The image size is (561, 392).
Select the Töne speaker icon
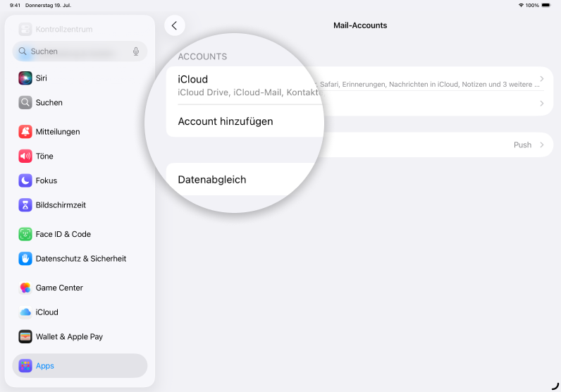25,157
